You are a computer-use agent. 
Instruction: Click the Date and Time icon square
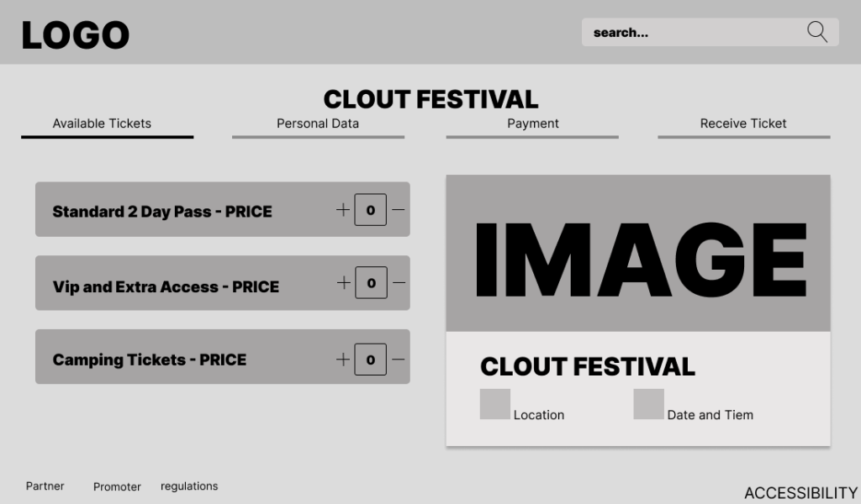(648, 404)
